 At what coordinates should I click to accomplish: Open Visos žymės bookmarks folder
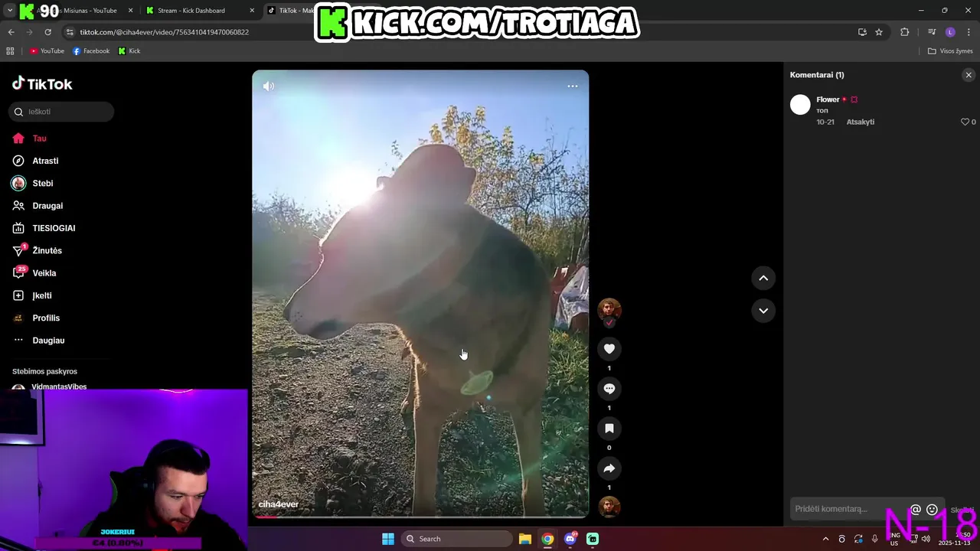coord(950,51)
